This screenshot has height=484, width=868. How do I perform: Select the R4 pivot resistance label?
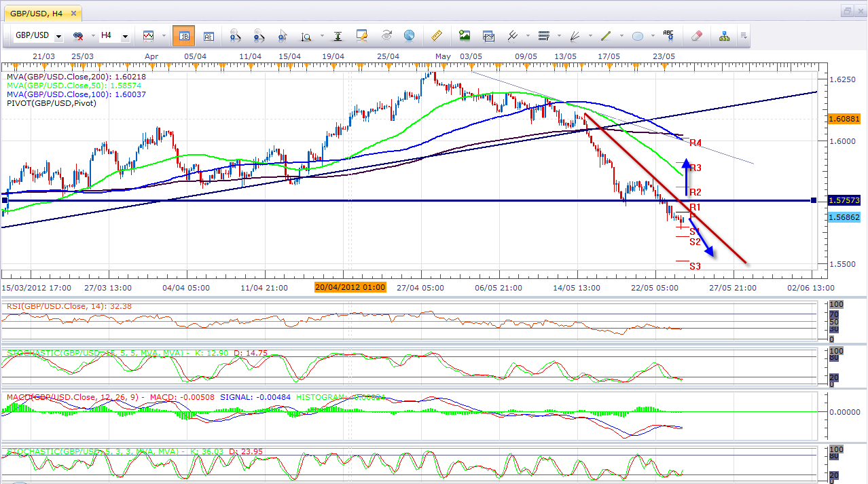695,143
